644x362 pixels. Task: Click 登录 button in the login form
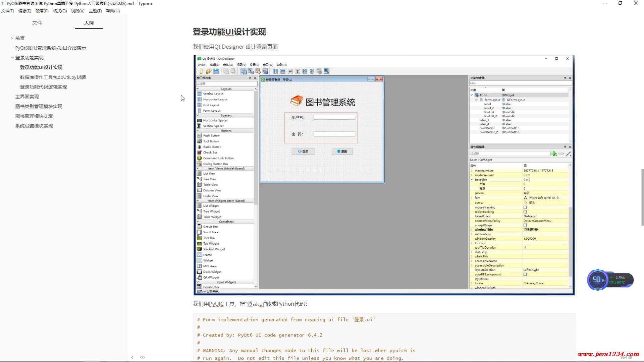coord(303,152)
